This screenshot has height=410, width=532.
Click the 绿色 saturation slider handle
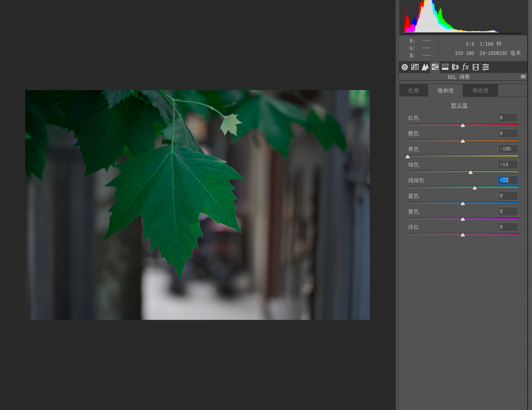[x=470, y=172]
